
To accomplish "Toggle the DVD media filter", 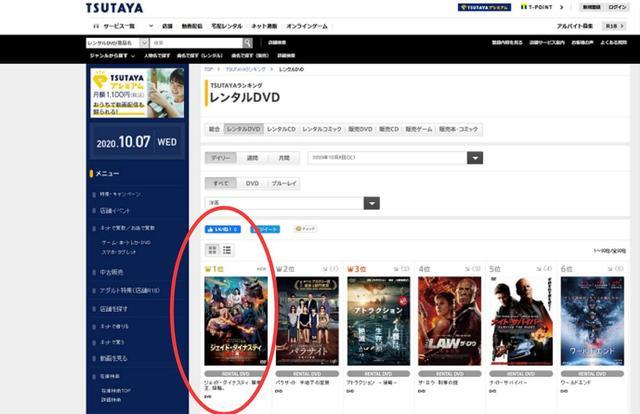I will point(252,183).
